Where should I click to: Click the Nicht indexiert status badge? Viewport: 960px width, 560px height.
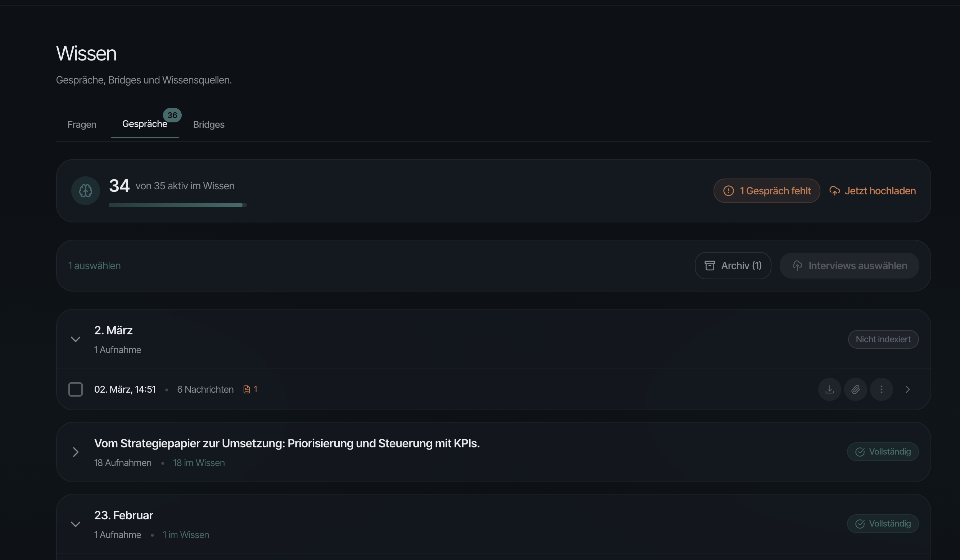click(x=883, y=339)
